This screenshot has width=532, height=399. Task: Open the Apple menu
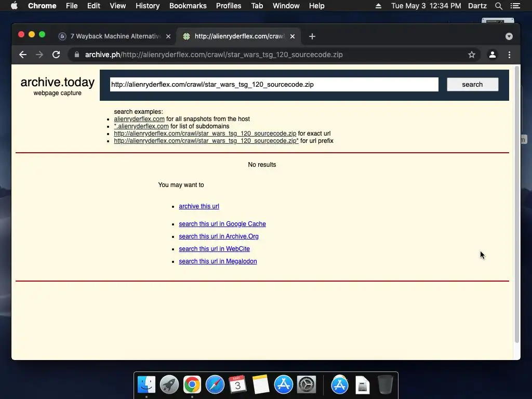click(14, 6)
